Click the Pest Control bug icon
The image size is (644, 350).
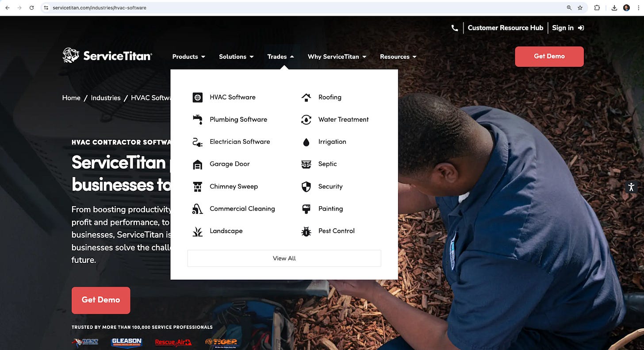pos(306,231)
